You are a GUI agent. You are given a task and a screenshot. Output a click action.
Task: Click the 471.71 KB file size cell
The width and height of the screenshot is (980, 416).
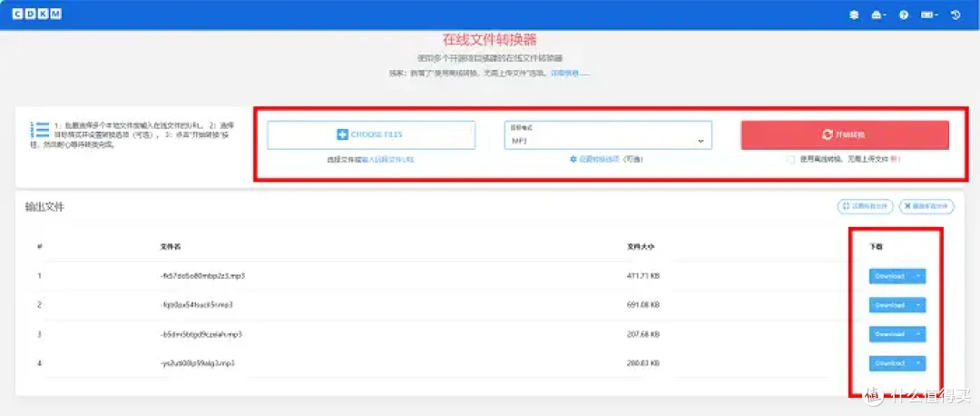tap(643, 275)
